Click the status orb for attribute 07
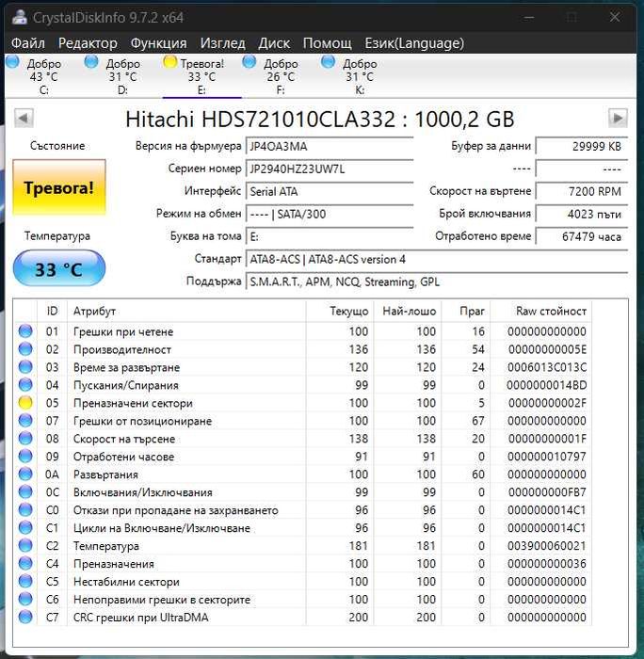Viewport: 644px width, 659px height. (x=25, y=420)
